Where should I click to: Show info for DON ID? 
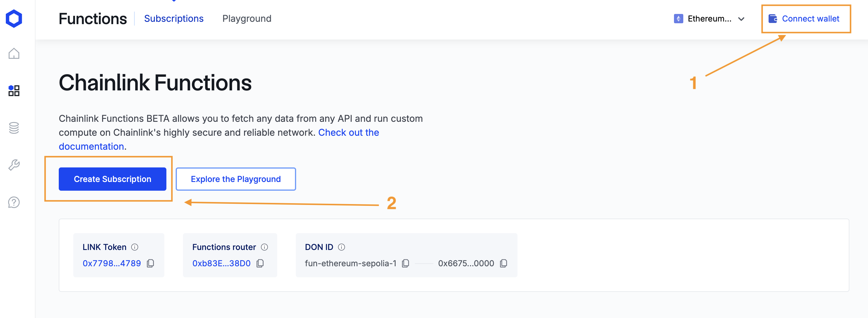click(x=341, y=247)
